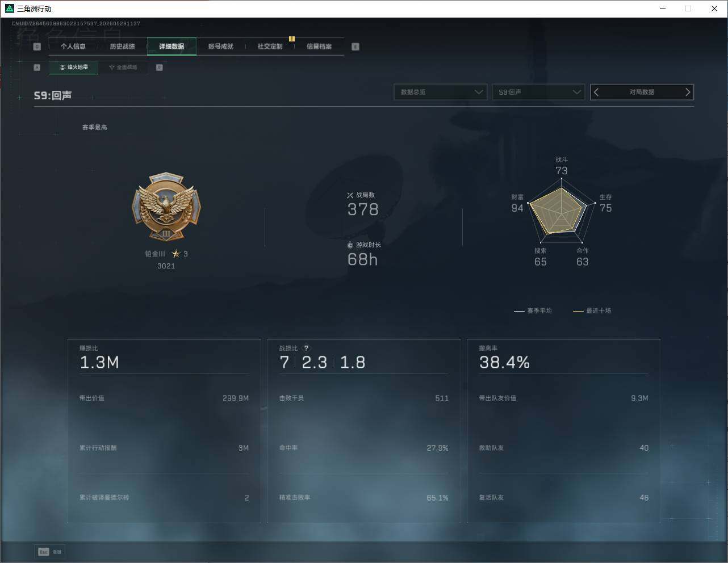Click the rank score 3021
Screen dimensions: 728x563
pos(166,266)
